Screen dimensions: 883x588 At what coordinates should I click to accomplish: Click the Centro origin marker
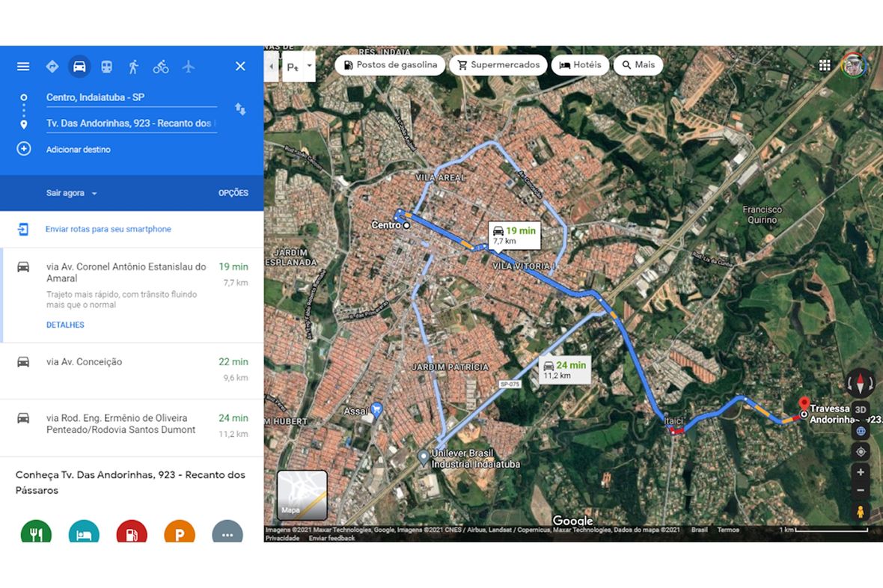click(x=406, y=225)
